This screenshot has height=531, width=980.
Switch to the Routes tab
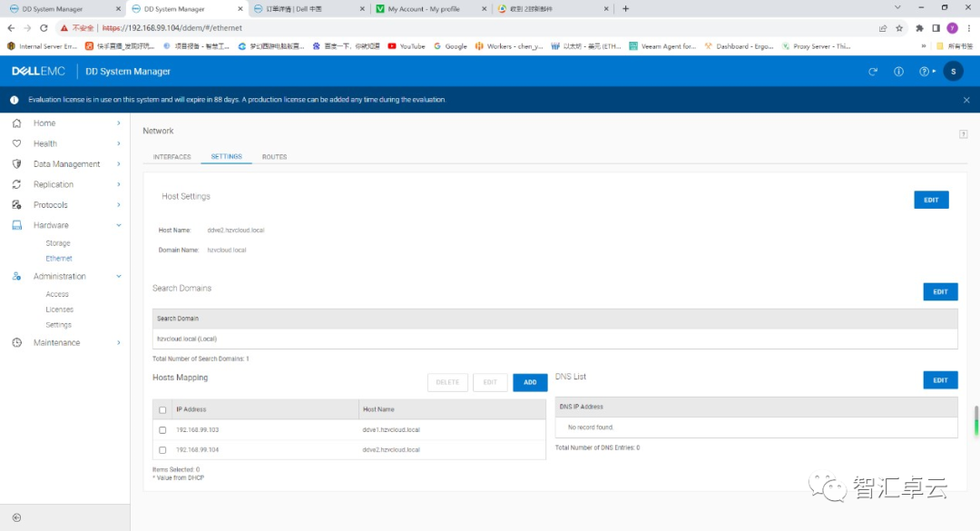coord(274,157)
